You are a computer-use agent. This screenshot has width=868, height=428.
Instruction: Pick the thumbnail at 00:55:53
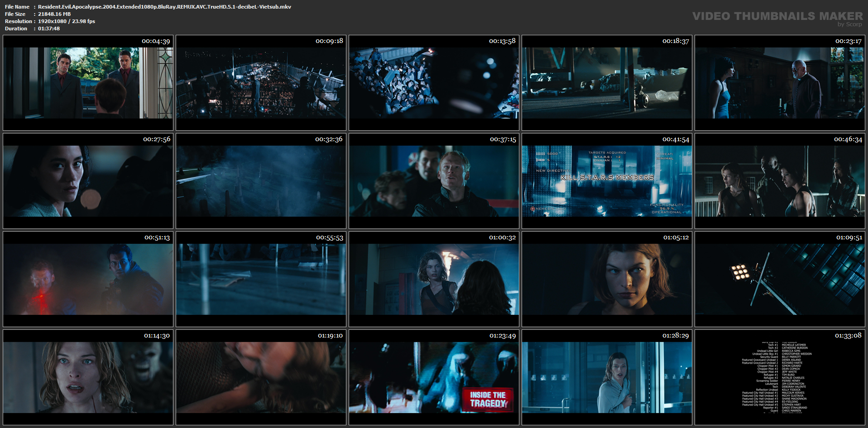[261, 279]
